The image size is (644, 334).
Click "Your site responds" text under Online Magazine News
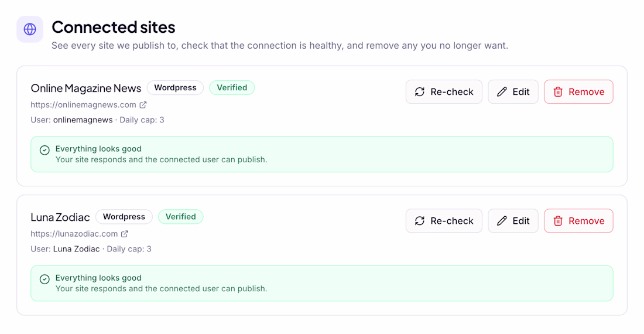pos(162,159)
